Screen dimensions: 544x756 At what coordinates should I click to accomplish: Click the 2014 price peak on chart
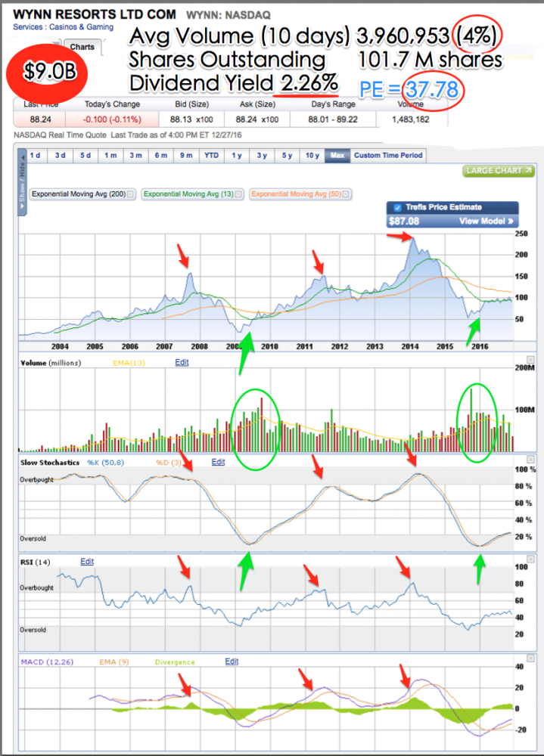pyautogui.click(x=411, y=239)
